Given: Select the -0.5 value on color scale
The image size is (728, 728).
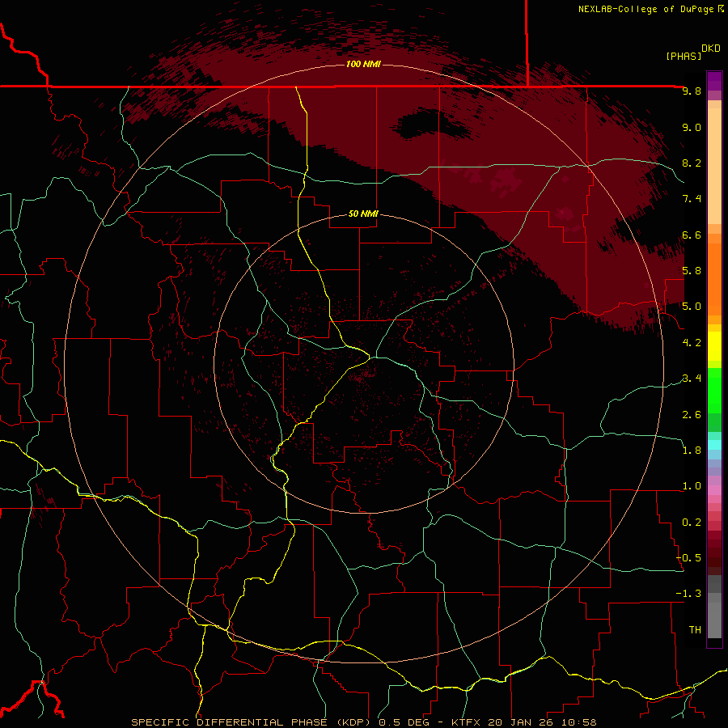Looking at the screenshot, I should [688, 557].
